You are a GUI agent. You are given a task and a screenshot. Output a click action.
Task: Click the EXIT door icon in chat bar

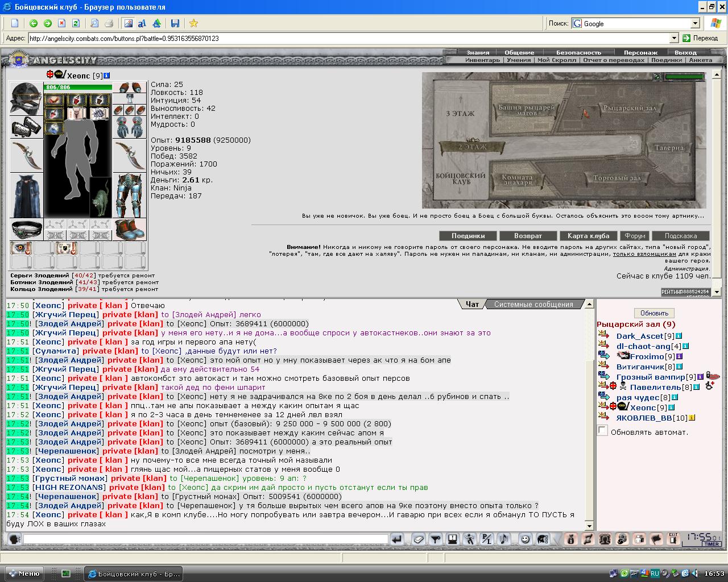673,539
